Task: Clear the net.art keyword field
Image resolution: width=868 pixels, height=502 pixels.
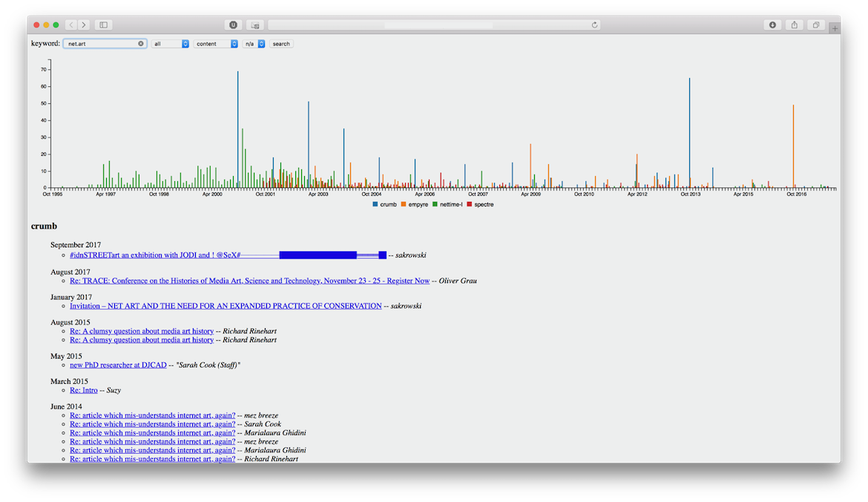Action: (141, 44)
